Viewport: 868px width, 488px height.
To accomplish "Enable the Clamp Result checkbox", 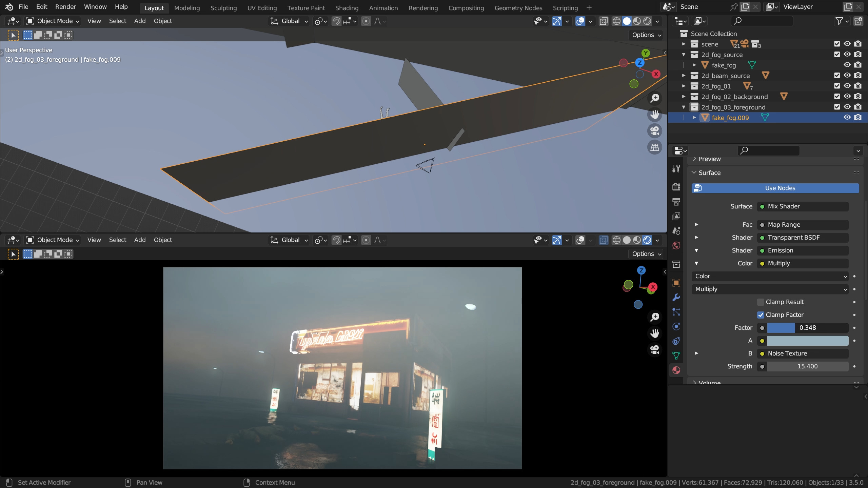I will click(761, 302).
